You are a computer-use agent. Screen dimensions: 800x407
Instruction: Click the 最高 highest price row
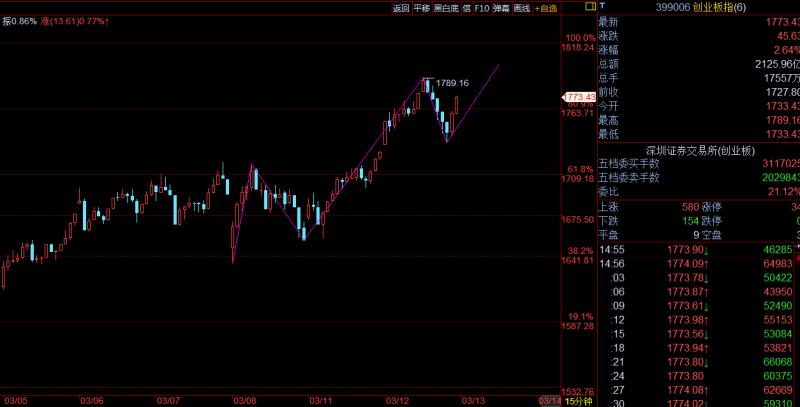(x=699, y=120)
